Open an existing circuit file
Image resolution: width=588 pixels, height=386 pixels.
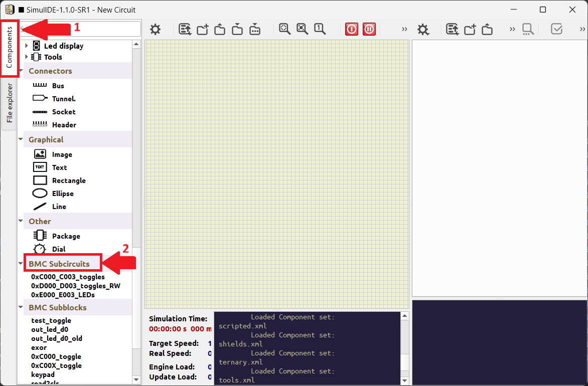pos(219,29)
